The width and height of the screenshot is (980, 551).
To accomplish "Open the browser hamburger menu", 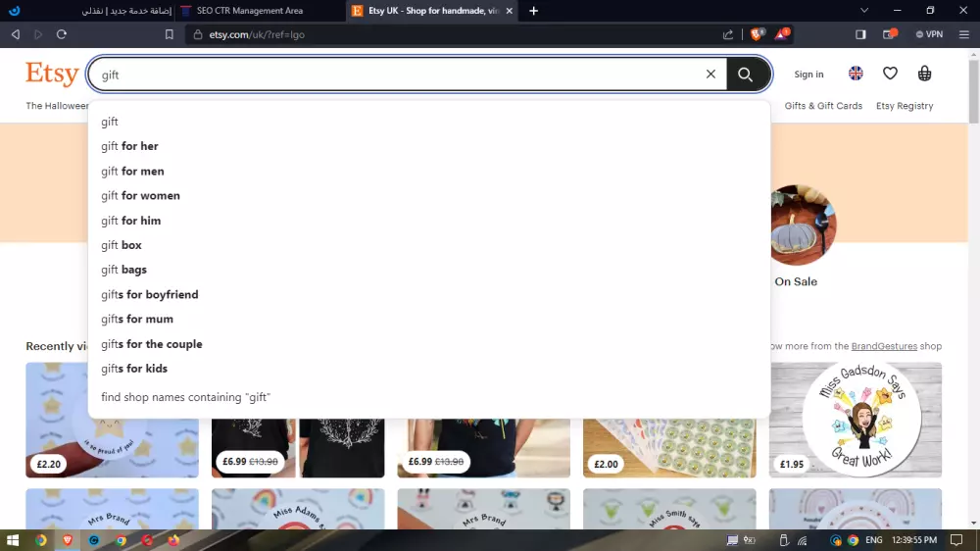I will point(963,34).
